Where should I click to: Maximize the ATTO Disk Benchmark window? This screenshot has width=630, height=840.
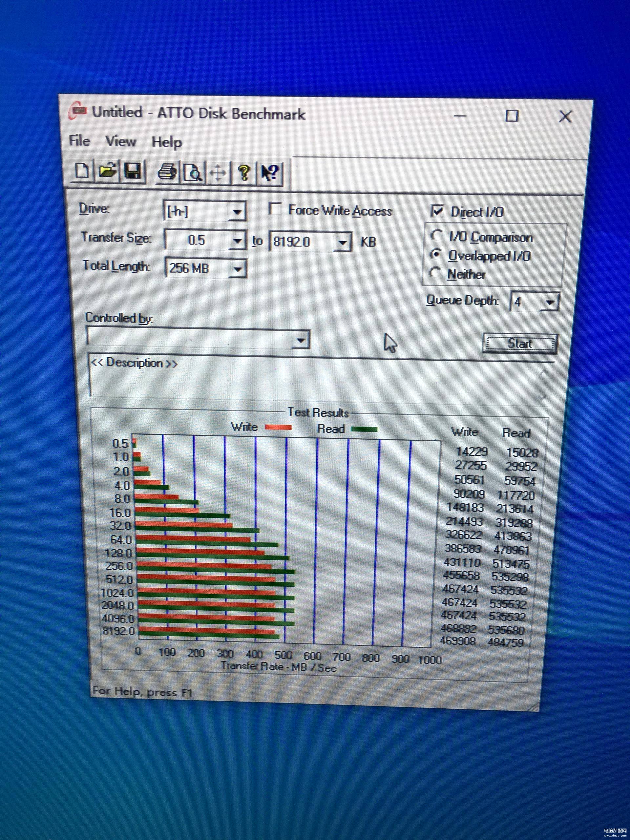coord(512,115)
